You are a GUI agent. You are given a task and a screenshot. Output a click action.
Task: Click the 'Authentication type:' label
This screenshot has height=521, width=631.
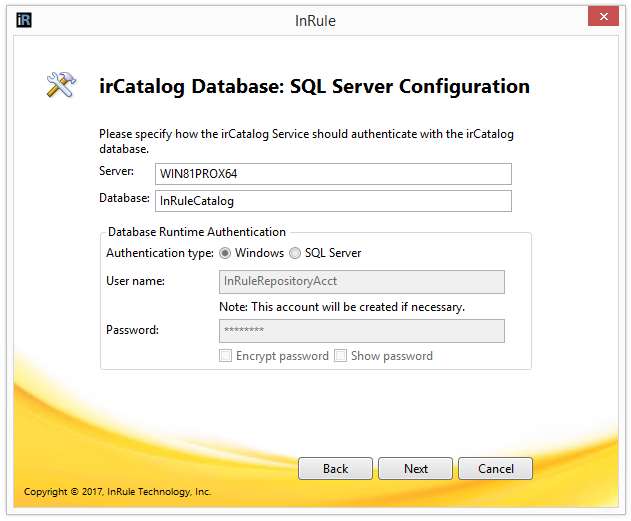160,253
